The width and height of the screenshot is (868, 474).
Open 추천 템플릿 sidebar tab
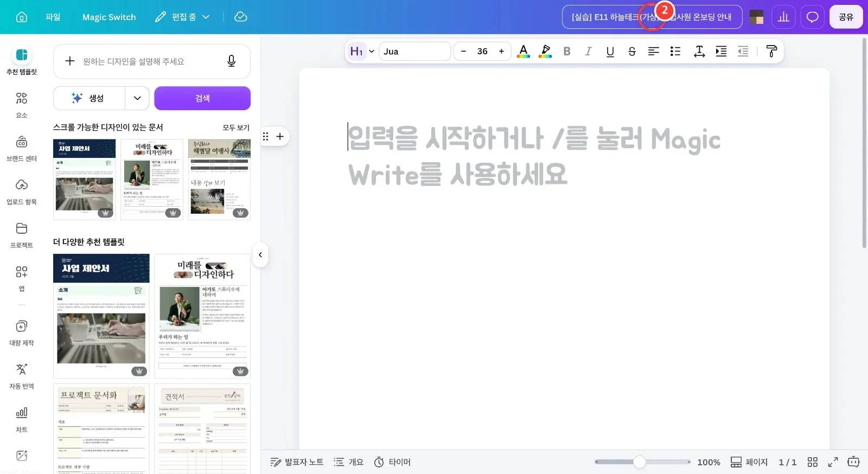[22, 60]
